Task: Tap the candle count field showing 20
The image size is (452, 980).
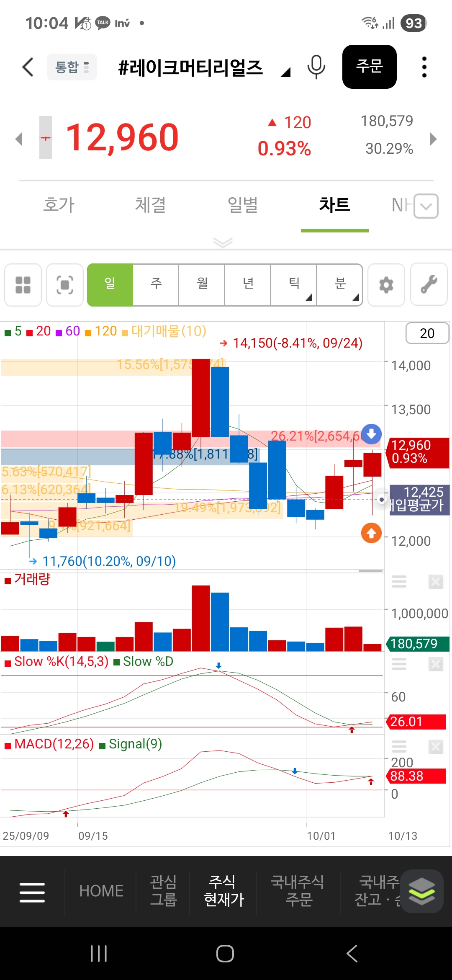Action: [427, 333]
